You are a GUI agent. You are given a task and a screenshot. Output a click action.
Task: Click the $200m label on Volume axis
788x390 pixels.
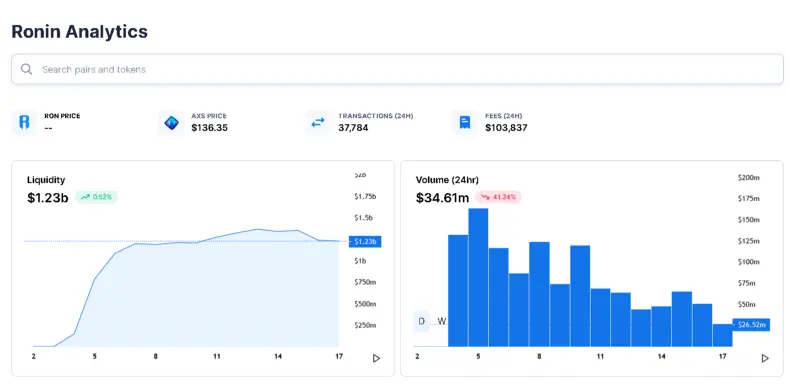[748, 177]
